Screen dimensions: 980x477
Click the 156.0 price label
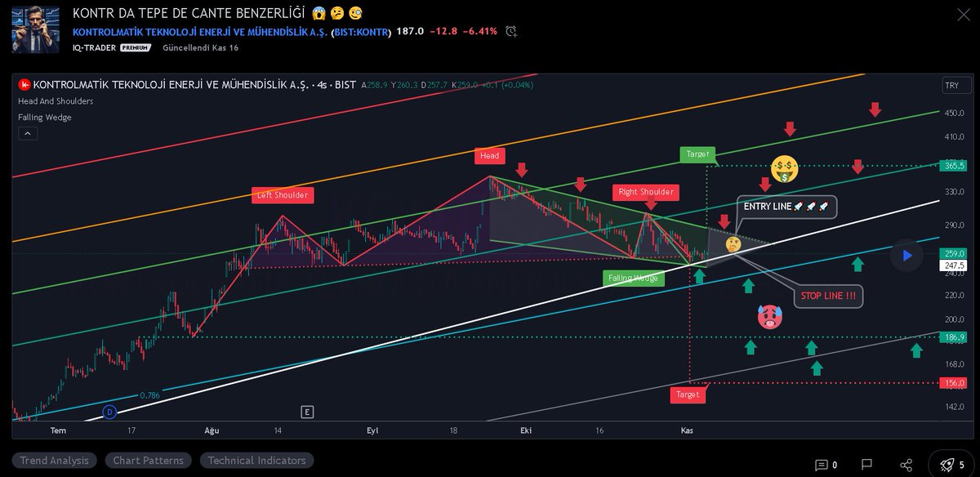[x=954, y=382]
